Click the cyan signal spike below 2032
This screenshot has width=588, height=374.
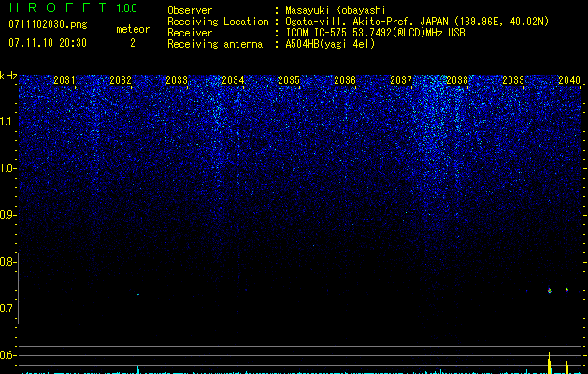click(x=138, y=369)
